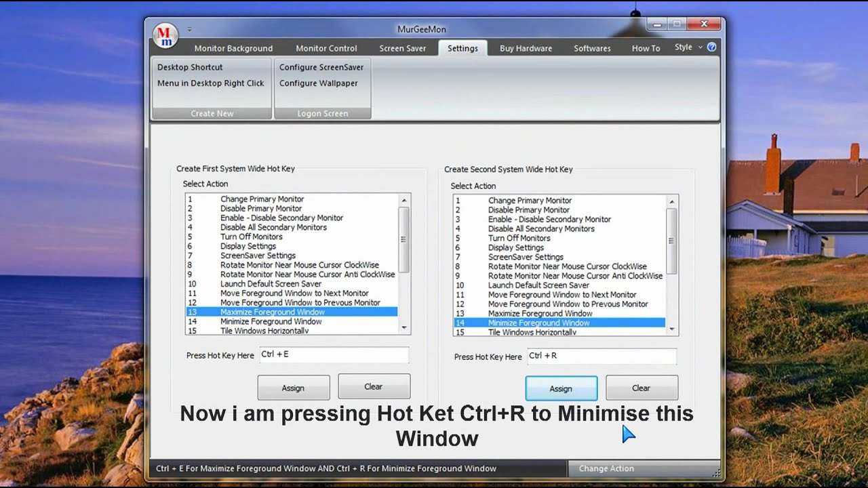Click the first action list scrollbar thumb
Image resolution: width=868 pixels, height=488 pixels.
click(x=404, y=239)
